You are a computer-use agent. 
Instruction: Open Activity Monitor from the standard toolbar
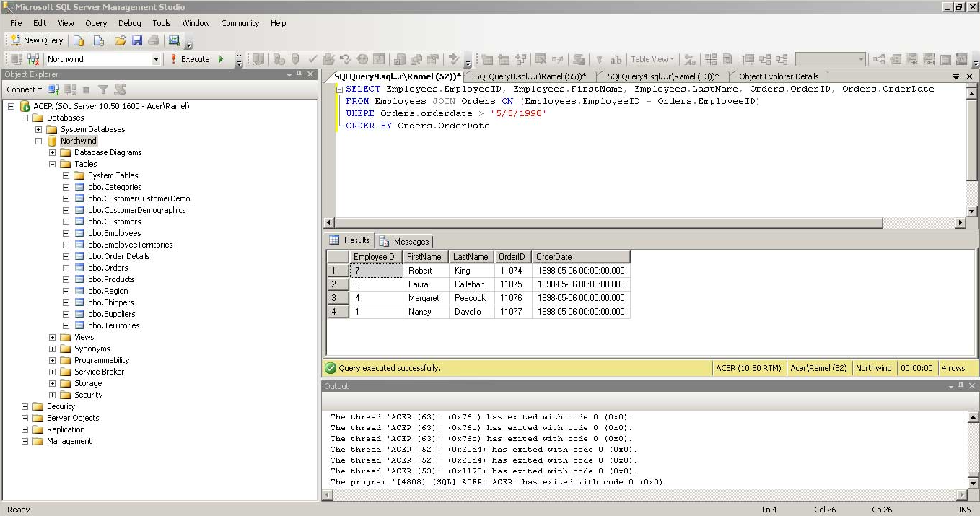175,40
